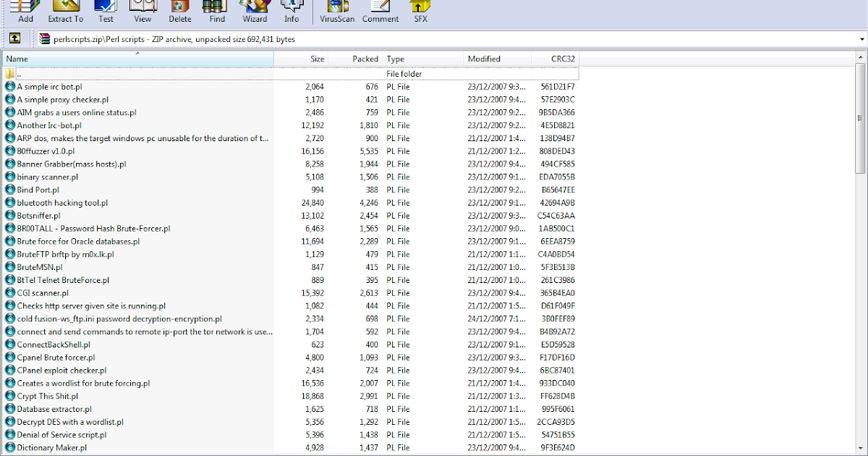Select 'Decrypt DES with a wordlist.pl'
Image resolution: width=868 pixels, height=456 pixels.
pos(70,422)
